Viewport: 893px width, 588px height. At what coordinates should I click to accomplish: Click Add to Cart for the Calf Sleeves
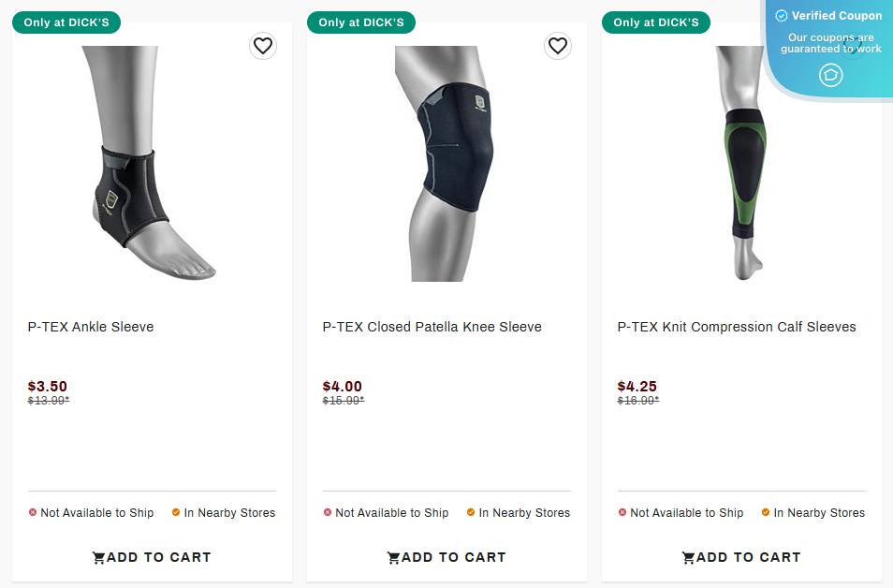tap(741, 557)
